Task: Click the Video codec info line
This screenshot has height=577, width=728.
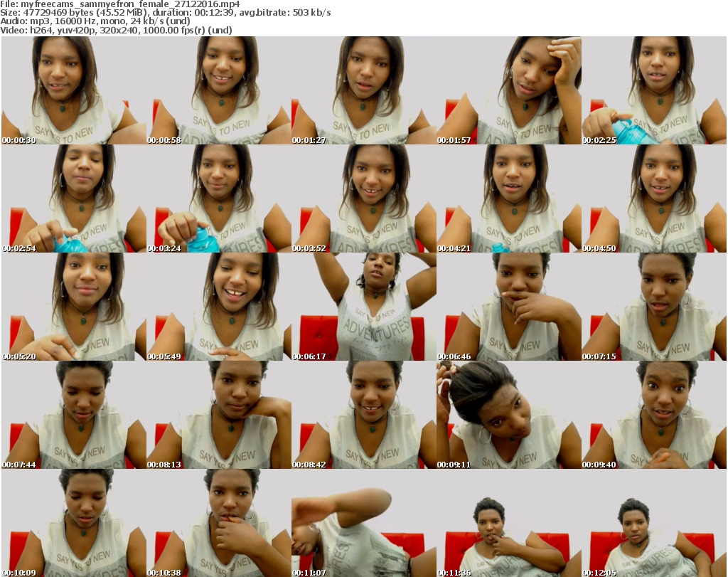Action: click(116, 30)
